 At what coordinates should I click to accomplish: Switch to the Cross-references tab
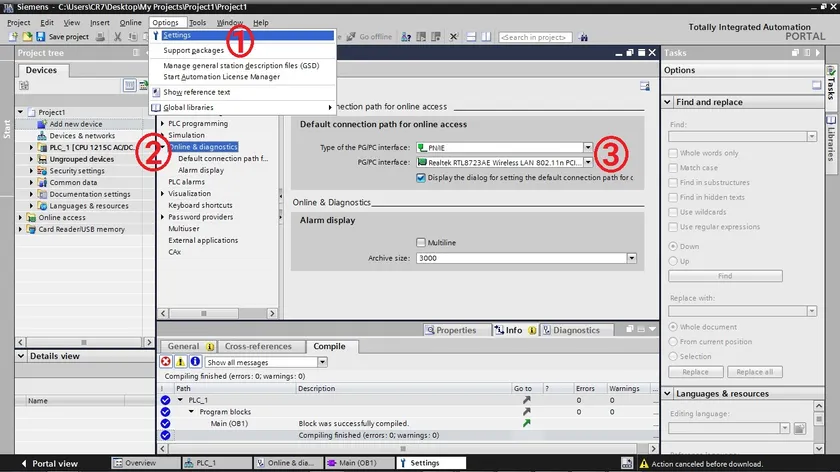pos(258,347)
